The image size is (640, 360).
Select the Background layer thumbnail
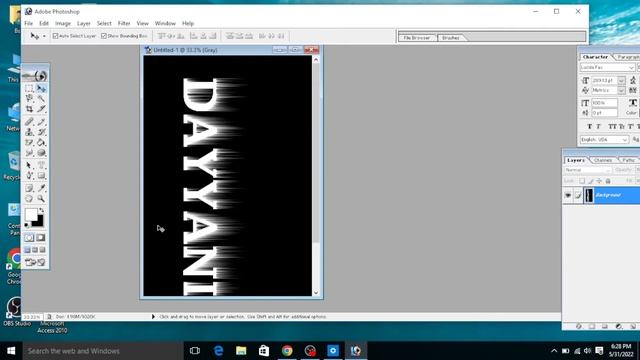[588, 195]
